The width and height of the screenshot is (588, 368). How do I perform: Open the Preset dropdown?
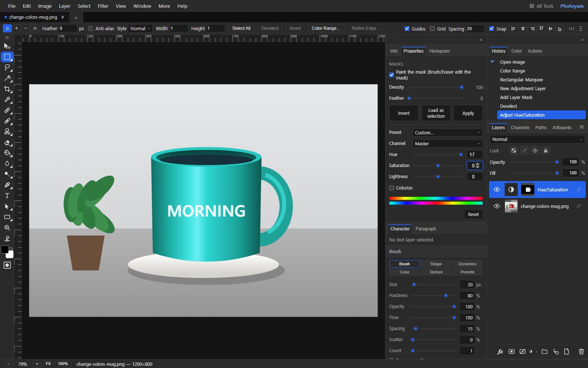pos(447,132)
